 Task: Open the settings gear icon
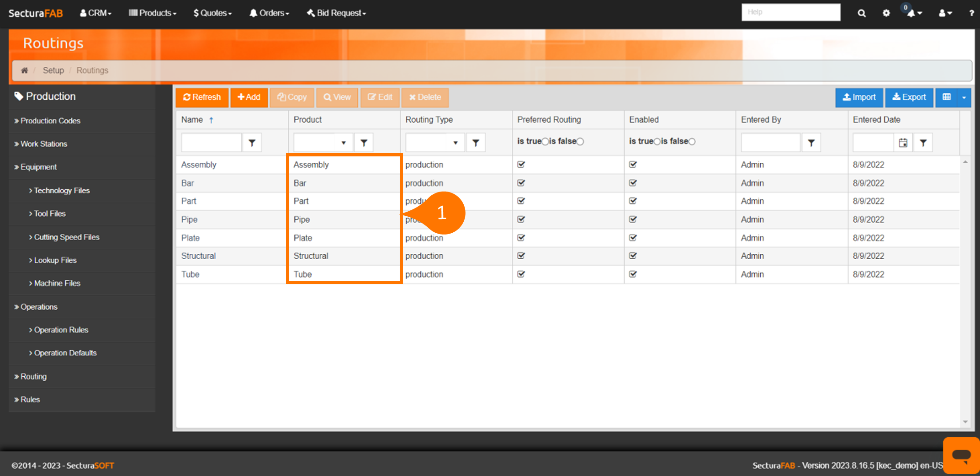[886, 13]
